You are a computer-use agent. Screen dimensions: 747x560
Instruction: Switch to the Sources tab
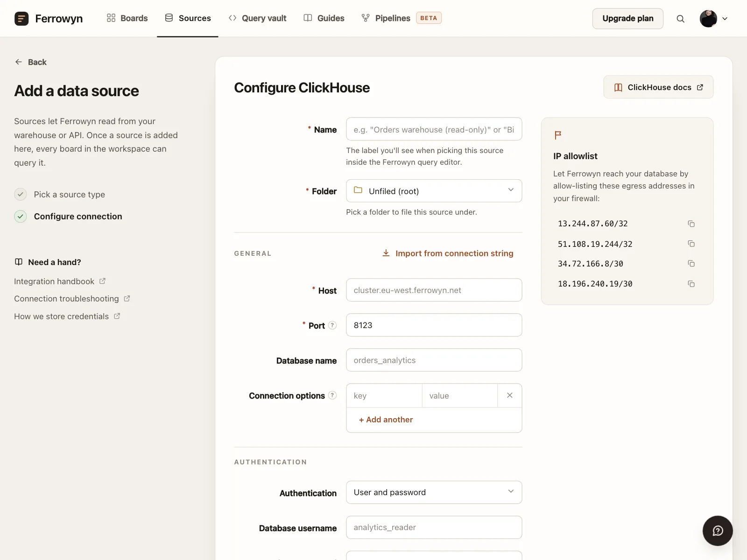point(188,18)
